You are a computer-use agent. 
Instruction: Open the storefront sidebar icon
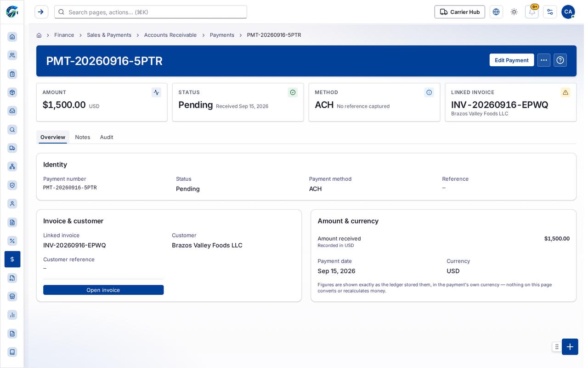pos(12,296)
